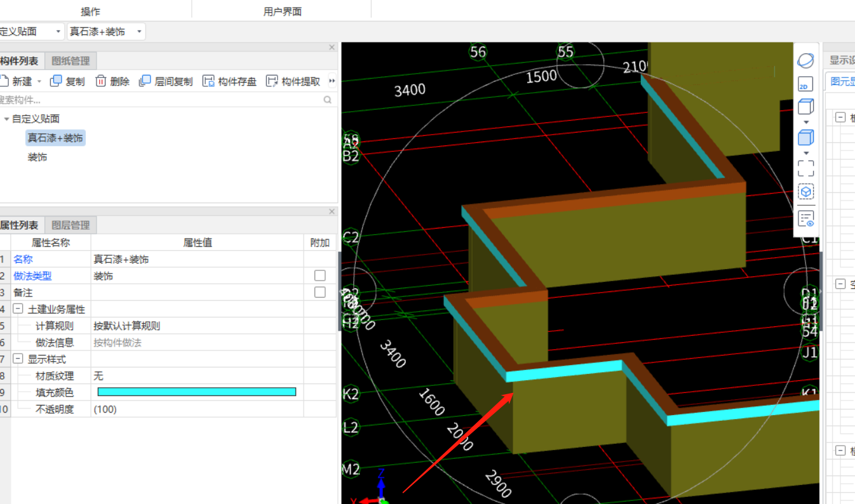This screenshot has width=855, height=504.
Task: Click dimension text 3400 at top of view
Action: pyautogui.click(x=410, y=90)
